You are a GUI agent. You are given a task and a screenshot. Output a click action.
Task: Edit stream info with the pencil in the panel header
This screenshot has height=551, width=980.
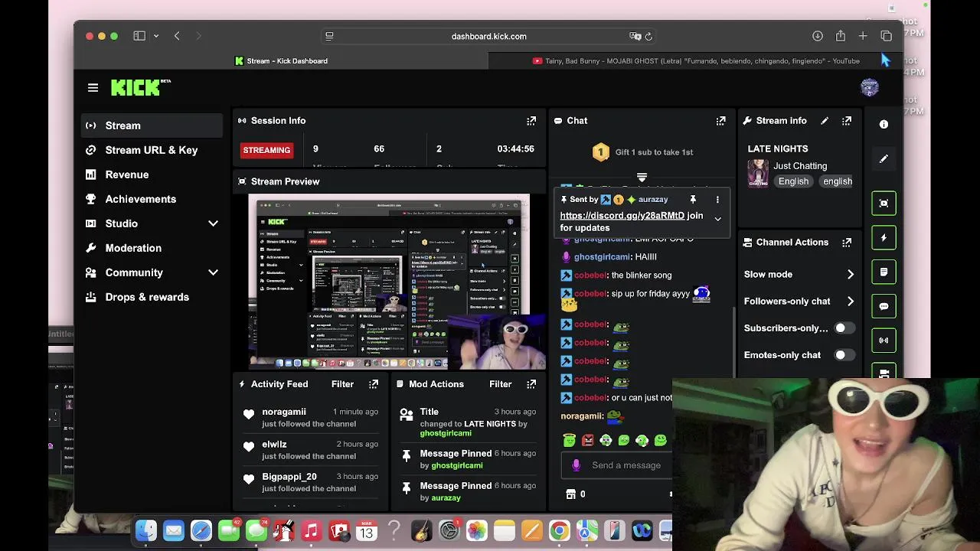click(x=825, y=121)
